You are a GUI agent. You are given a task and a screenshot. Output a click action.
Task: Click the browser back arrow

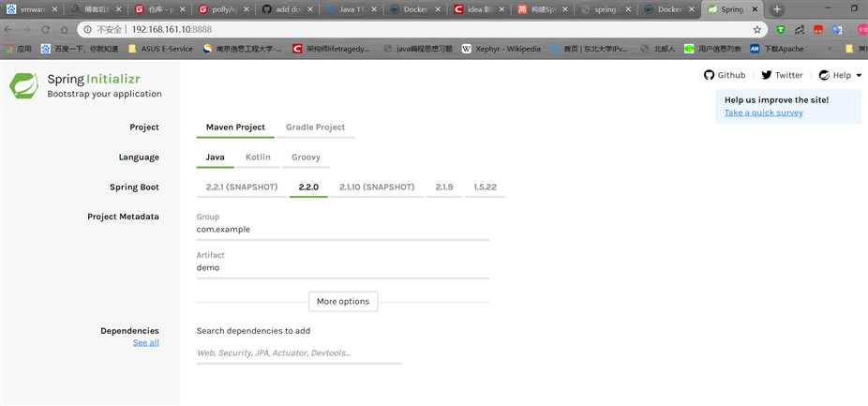9,29
